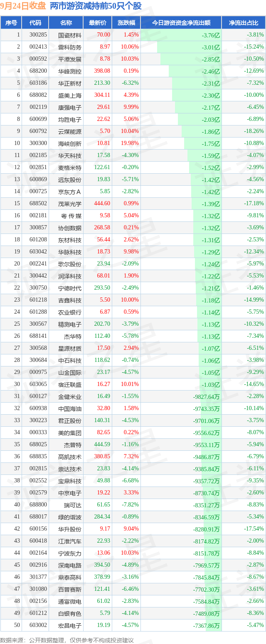Click the 净流出占比 column header

244,23
